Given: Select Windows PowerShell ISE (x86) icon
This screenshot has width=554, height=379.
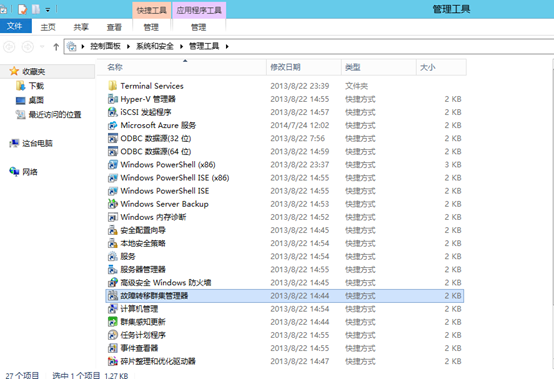Looking at the screenshot, I should tap(112, 178).
